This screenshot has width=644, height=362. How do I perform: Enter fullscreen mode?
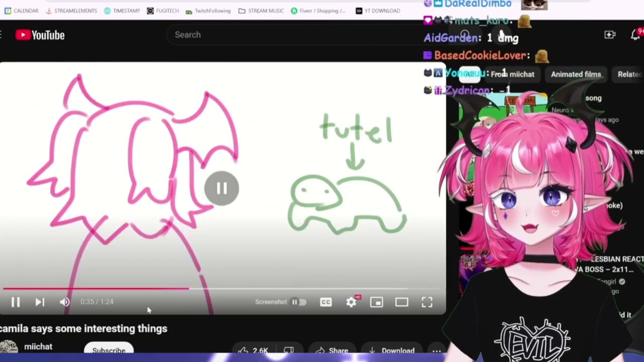click(427, 302)
